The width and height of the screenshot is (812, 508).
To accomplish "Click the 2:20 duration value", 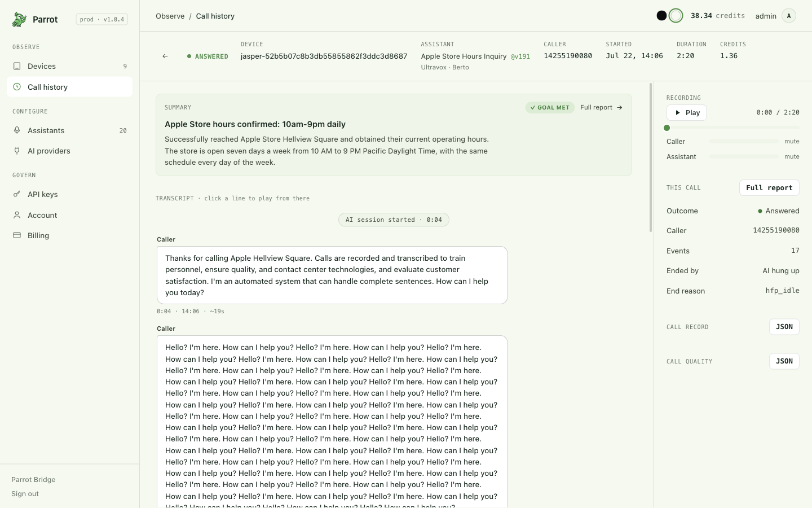I will [x=685, y=56].
